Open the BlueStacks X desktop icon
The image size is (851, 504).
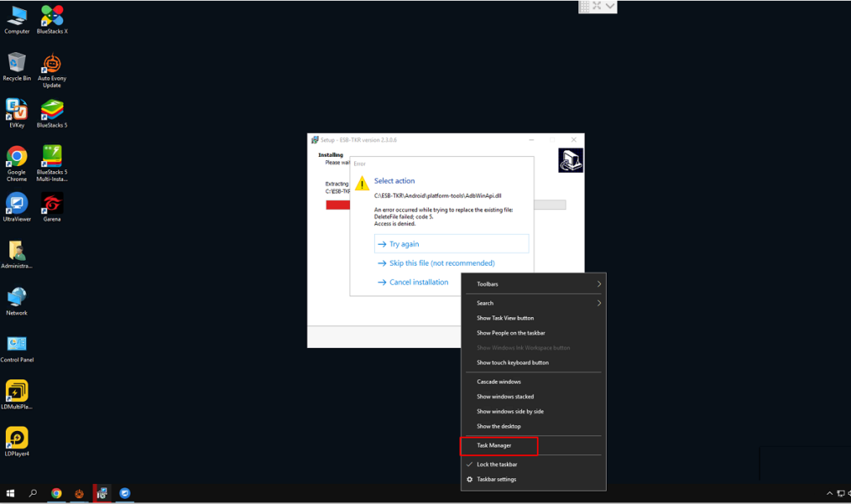[52, 18]
